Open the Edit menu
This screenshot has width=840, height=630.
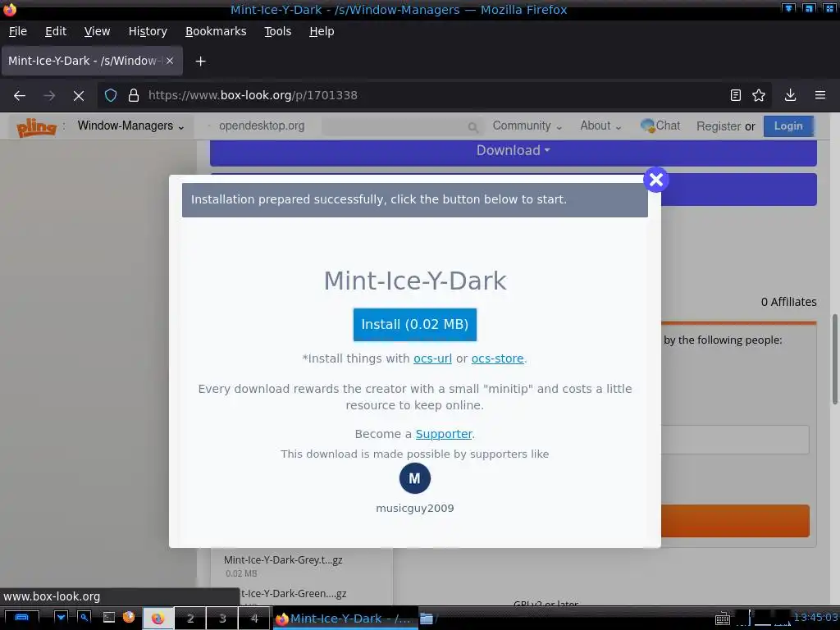point(56,32)
